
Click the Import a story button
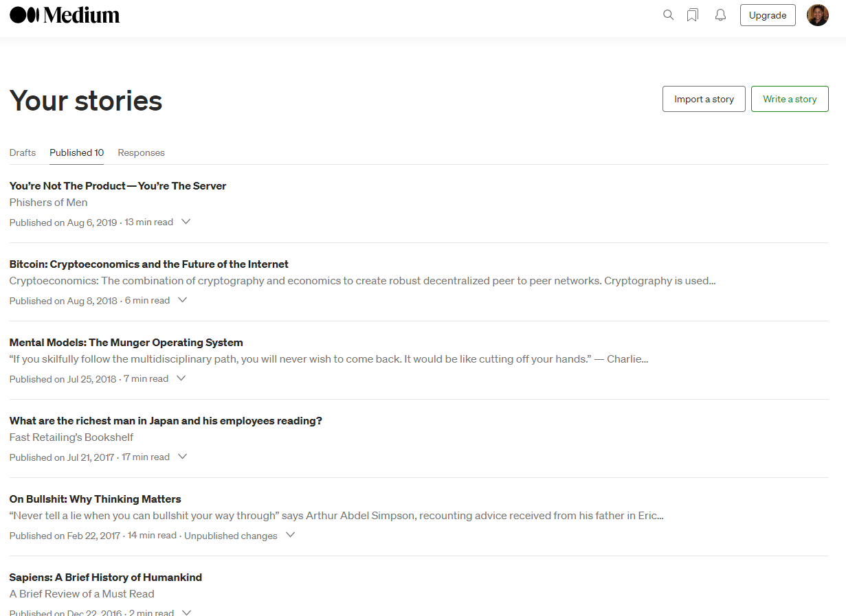[x=704, y=99]
